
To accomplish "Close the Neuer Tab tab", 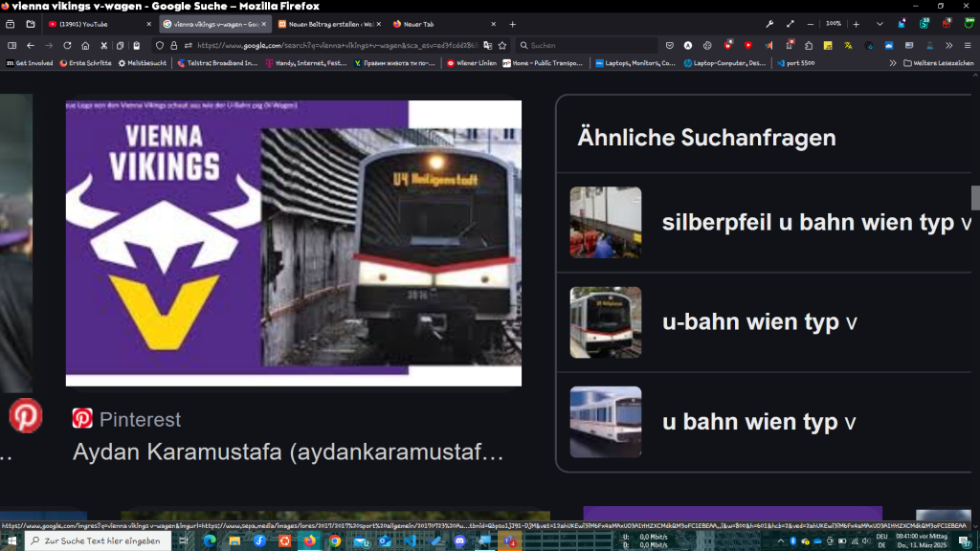I will [x=493, y=24].
